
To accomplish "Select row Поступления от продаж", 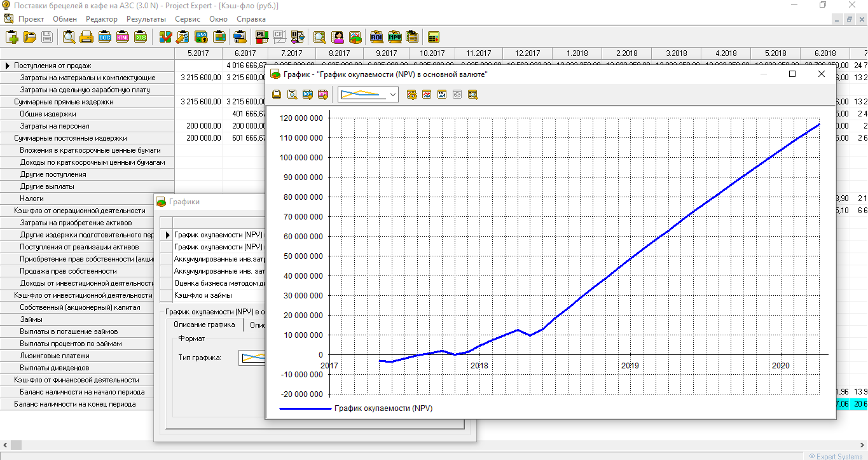I will (x=87, y=66).
